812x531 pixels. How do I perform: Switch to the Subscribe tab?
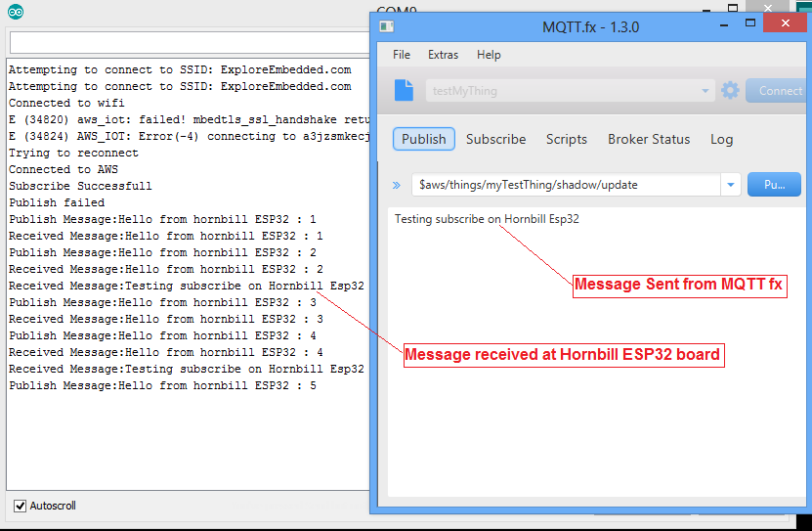[495, 139]
